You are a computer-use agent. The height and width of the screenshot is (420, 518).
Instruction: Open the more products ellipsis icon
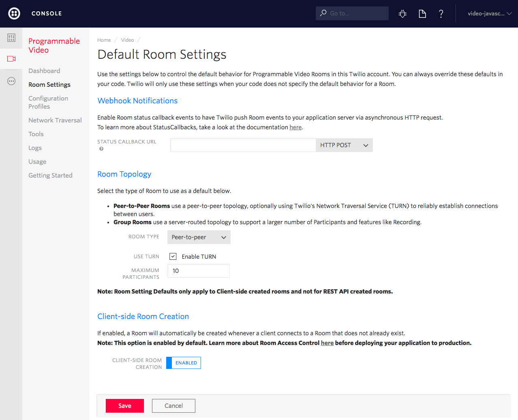pos(11,81)
